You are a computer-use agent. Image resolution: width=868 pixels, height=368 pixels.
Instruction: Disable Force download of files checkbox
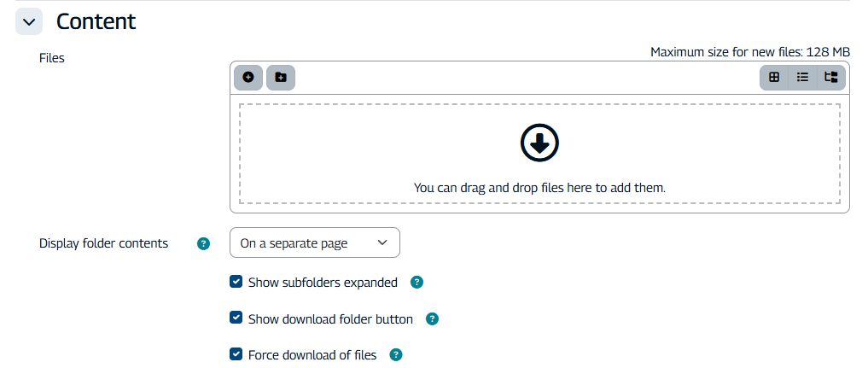point(236,354)
